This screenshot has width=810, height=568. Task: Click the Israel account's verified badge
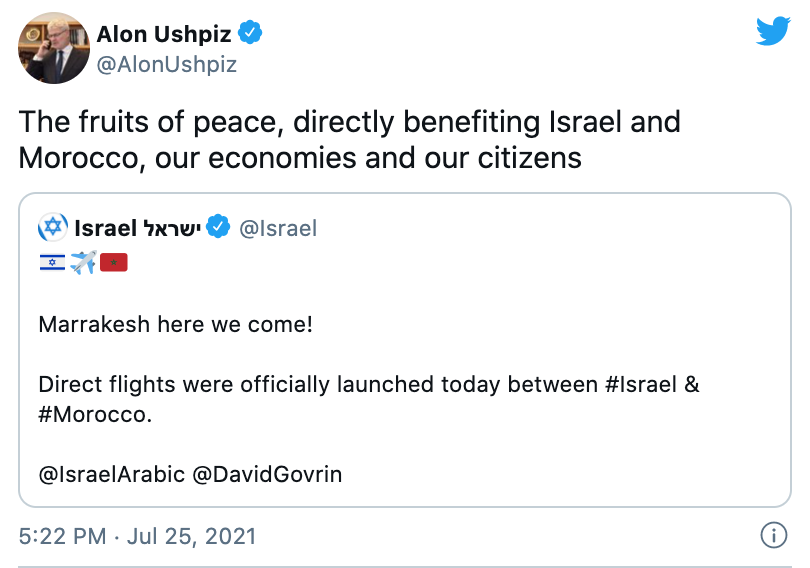(x=219, y=228)
